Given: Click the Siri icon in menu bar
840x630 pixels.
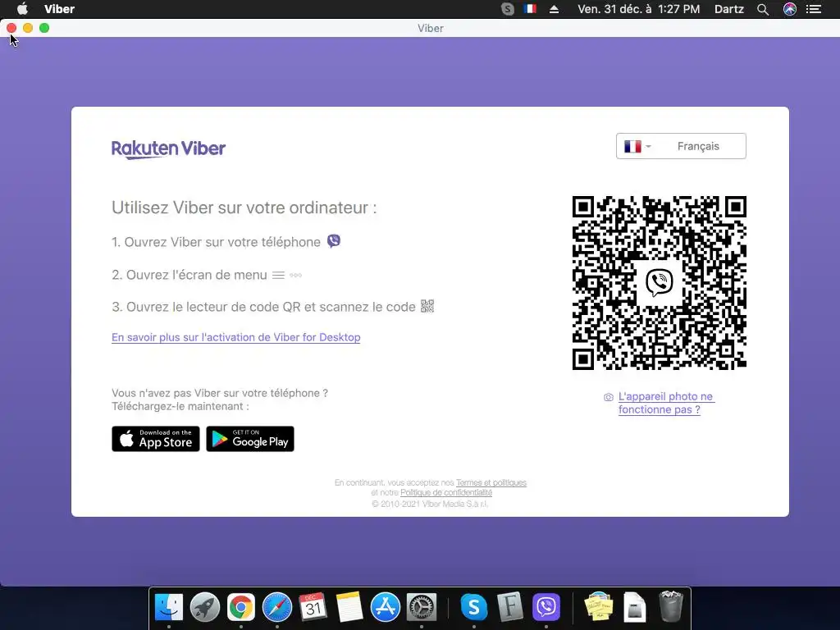Looking at the screenshot, I should (790, 9).
